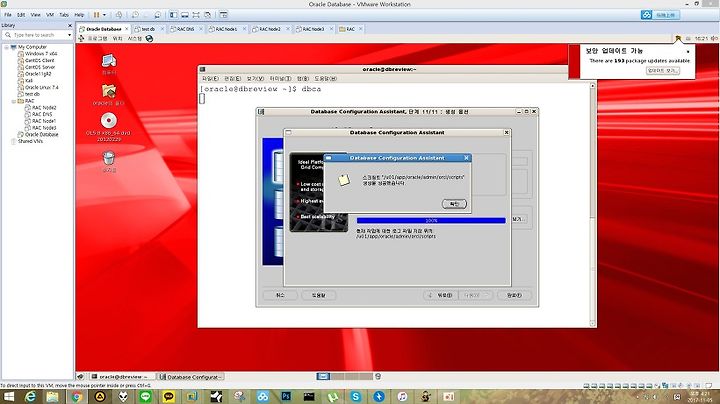
Task: Click the take snapshot toolbar icon
Action: 135,15
